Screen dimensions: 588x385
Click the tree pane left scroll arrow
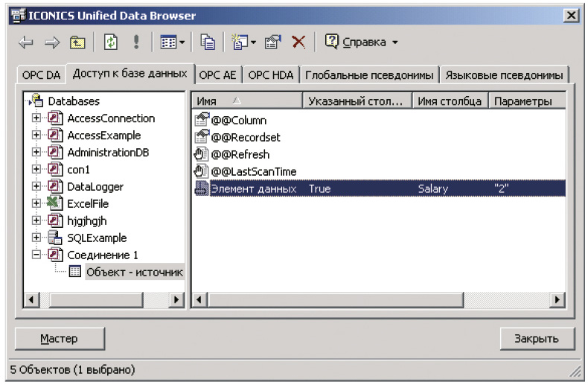[x=31, y=300]
